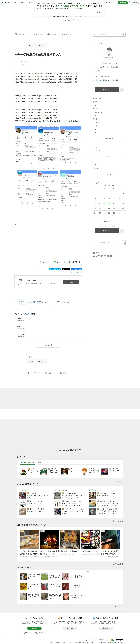
Task: Open 続きを見る under ご当地グルメ ranking
Action: point(118,564)
